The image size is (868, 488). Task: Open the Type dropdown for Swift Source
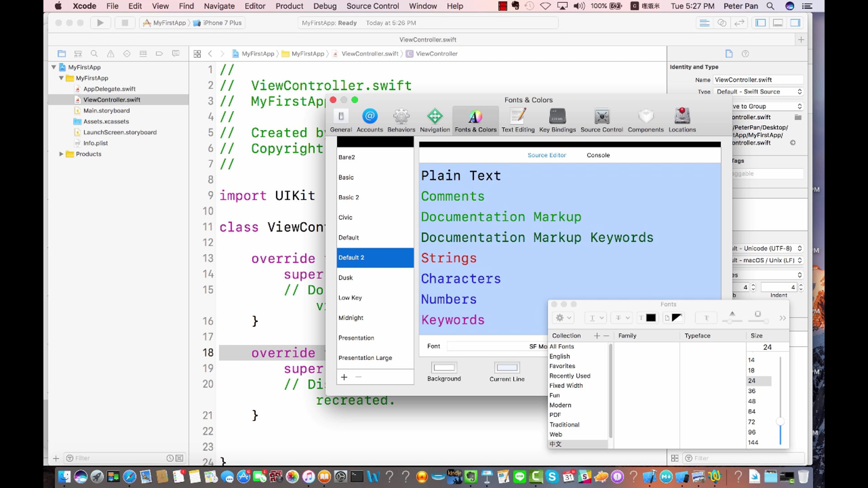[x=758, y=92]
